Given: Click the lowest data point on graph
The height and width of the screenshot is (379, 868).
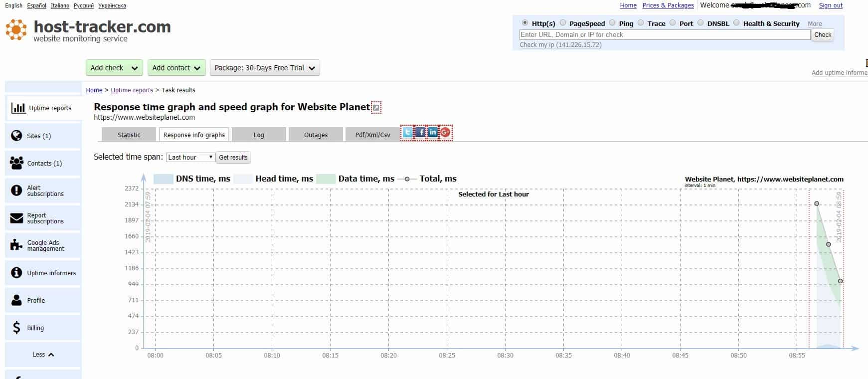Looking at the screenshot, I should [x=840, y=281].
